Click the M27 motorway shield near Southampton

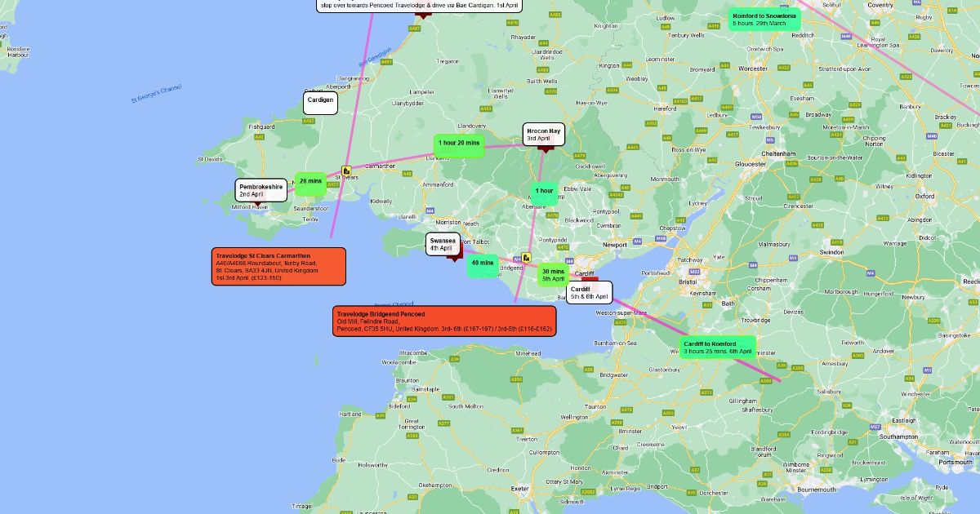pyautogui.click(x=875, y=427)
